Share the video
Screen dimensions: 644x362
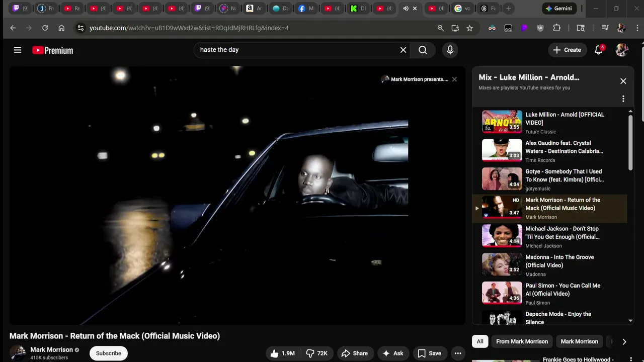pos(355,353)
